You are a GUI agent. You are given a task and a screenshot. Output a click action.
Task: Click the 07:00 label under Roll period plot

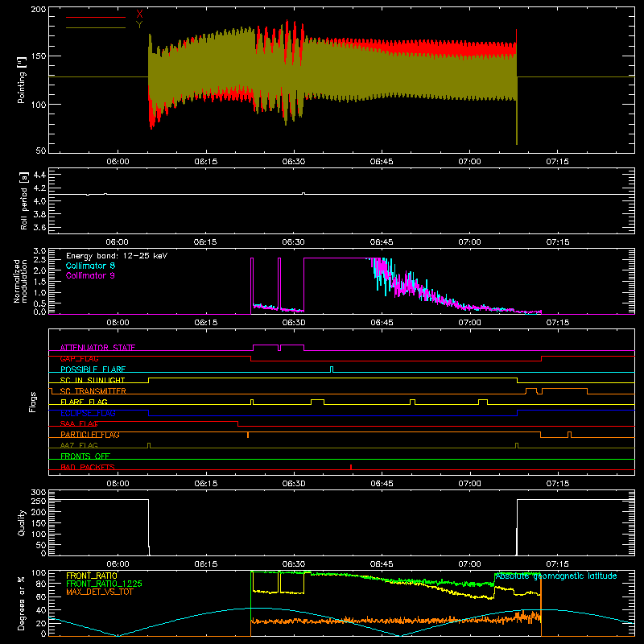point(469,242)
